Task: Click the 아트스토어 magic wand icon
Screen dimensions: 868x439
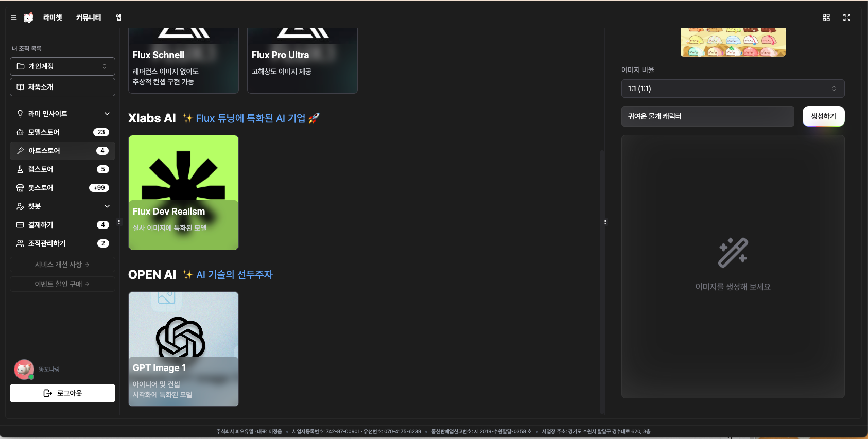Action: coord(21,151)
